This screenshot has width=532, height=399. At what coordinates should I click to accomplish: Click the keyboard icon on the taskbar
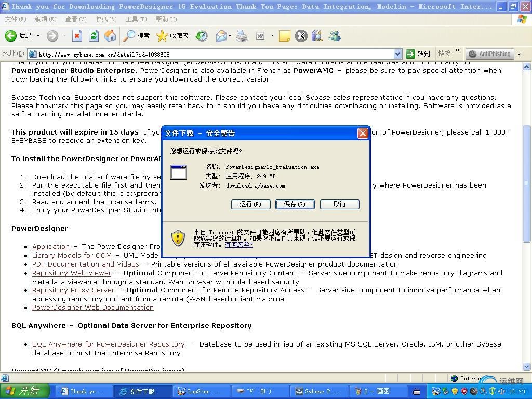tap(417, 392)
